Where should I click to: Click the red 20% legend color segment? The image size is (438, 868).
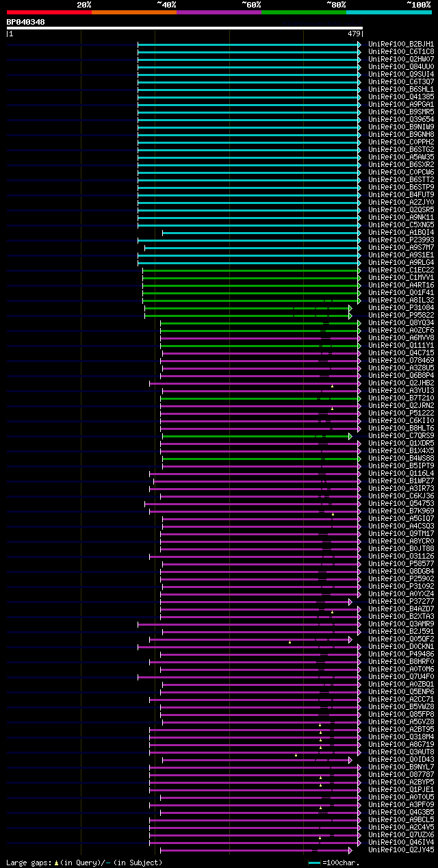point(49,12)
